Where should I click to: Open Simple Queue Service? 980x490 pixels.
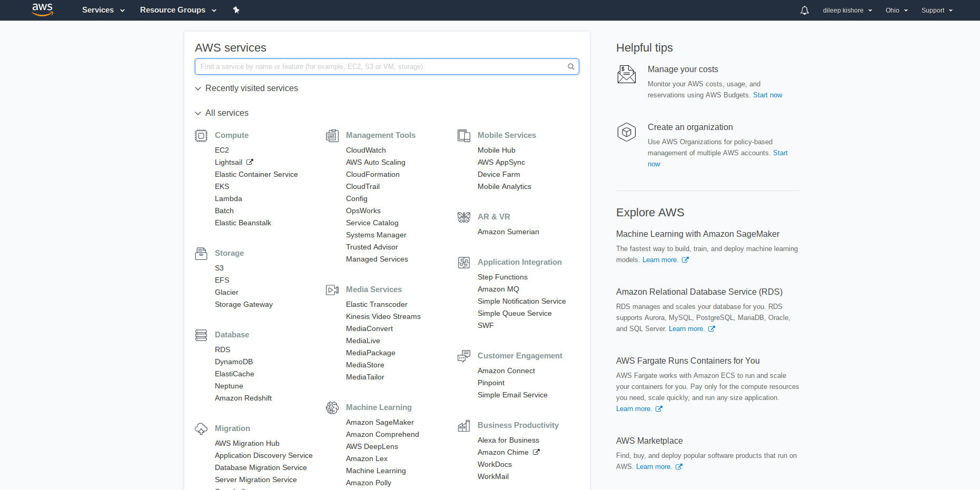tap(514, 314)
